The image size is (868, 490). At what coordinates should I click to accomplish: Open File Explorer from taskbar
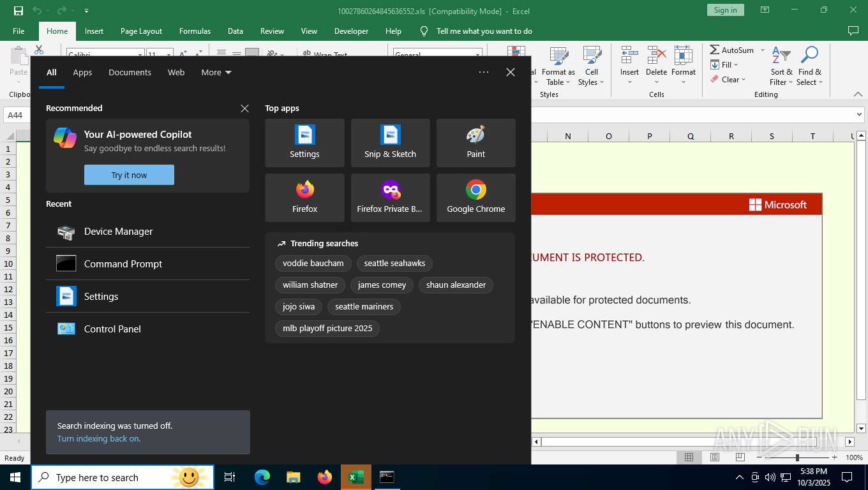click(293, 477)
